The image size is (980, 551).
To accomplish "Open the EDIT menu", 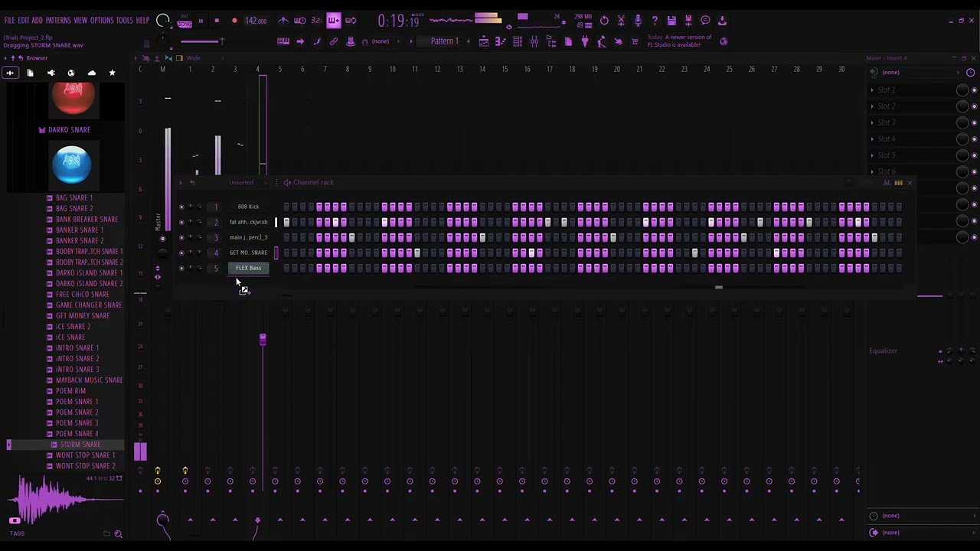I will point(24,21).
